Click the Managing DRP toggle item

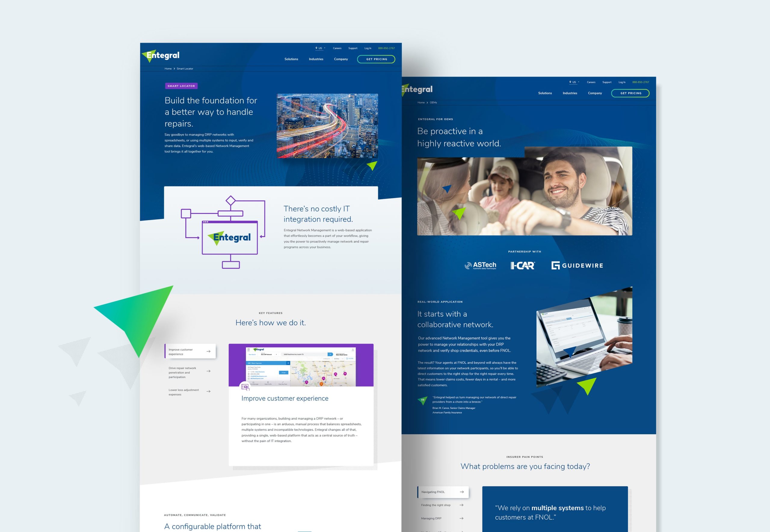442,518
